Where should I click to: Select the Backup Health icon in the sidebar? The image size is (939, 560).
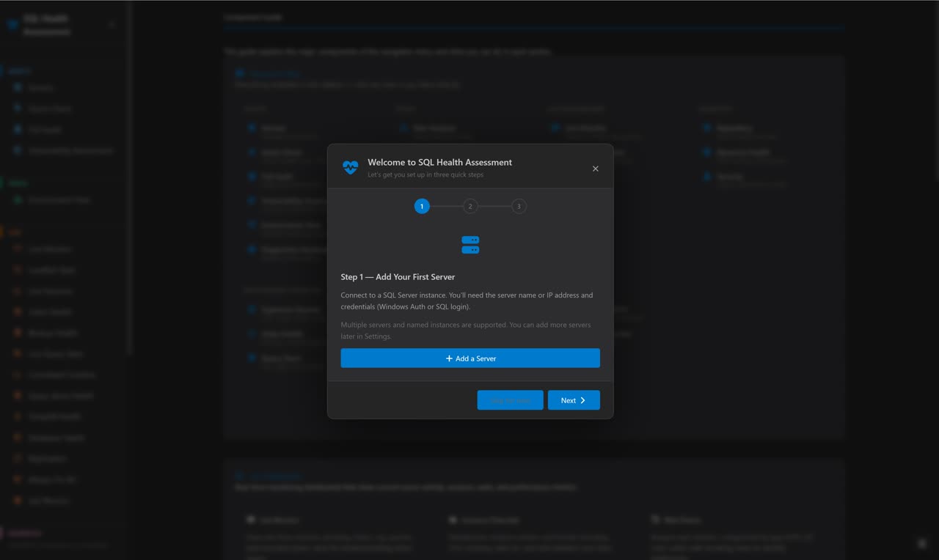pos(17,332)
